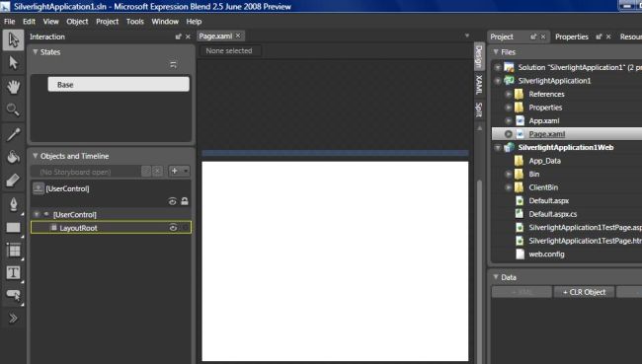
Task: Collapse the SilverlightApplication1Web project
Action: [498, 147]
